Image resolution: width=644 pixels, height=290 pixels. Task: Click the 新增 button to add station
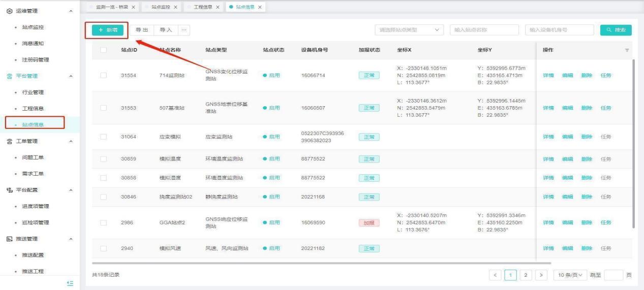pos(107,30)
